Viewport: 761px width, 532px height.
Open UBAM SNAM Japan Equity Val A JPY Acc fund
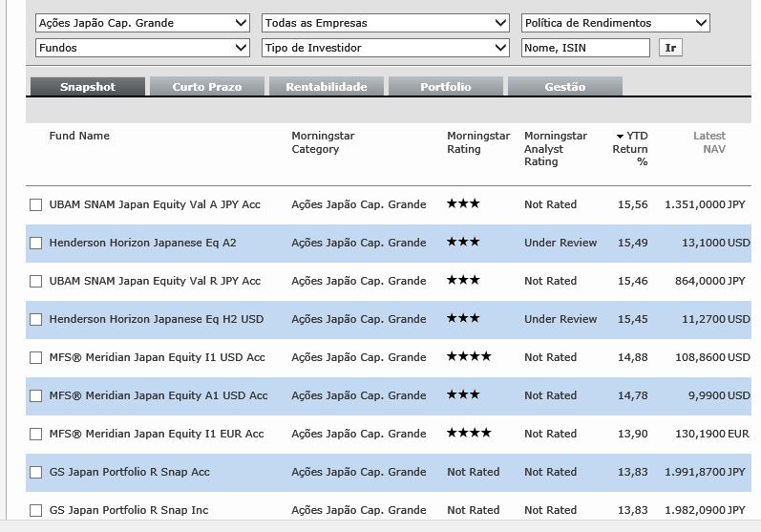(155, 204)
